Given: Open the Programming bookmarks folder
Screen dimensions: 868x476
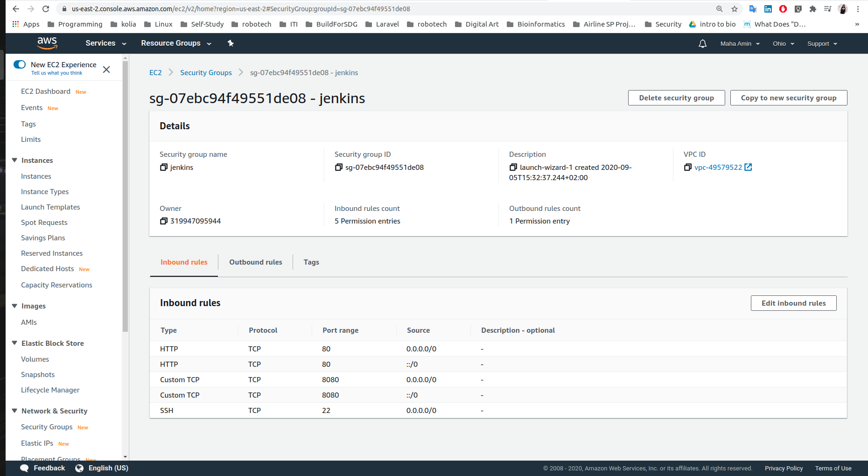Looking at the screenshot, I should tap(75, 24).
